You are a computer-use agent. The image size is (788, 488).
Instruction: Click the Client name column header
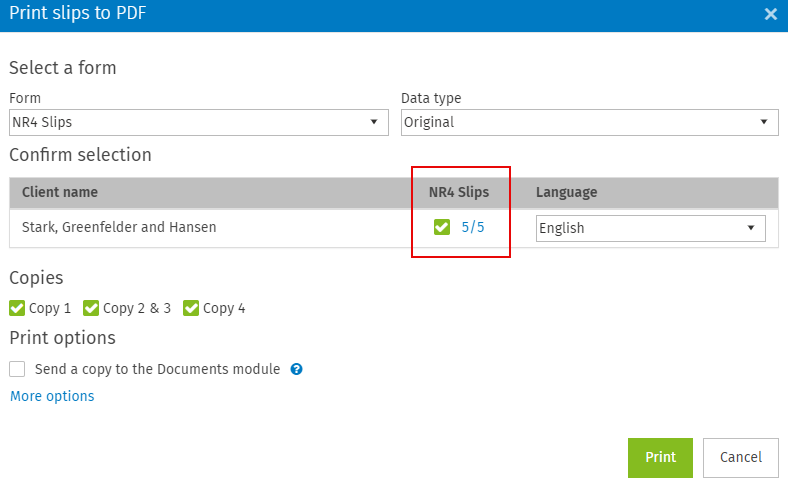coord(60,192)
